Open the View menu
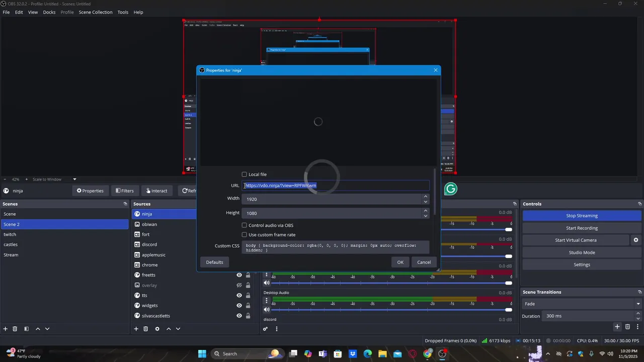644x362 pixels. click(x=33, y=12)
